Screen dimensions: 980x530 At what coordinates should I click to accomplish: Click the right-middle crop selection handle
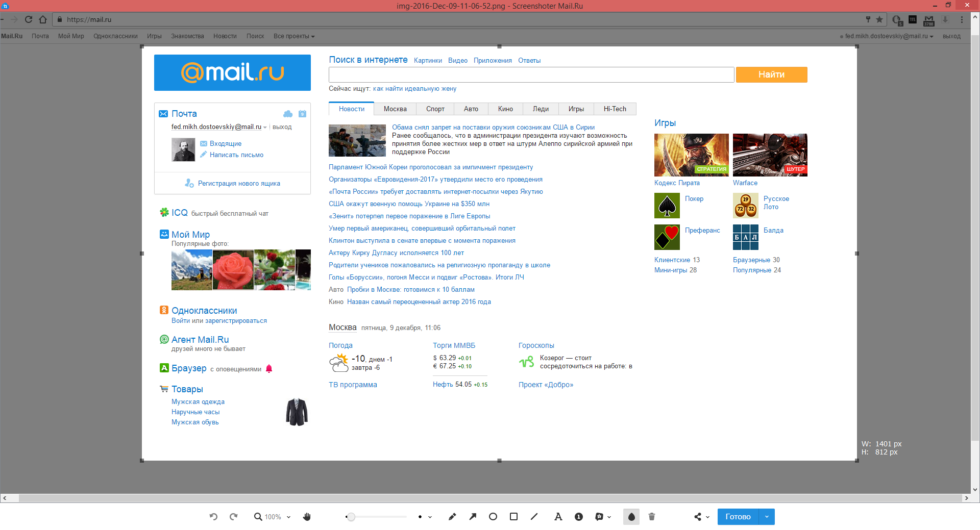click(857, 254)
